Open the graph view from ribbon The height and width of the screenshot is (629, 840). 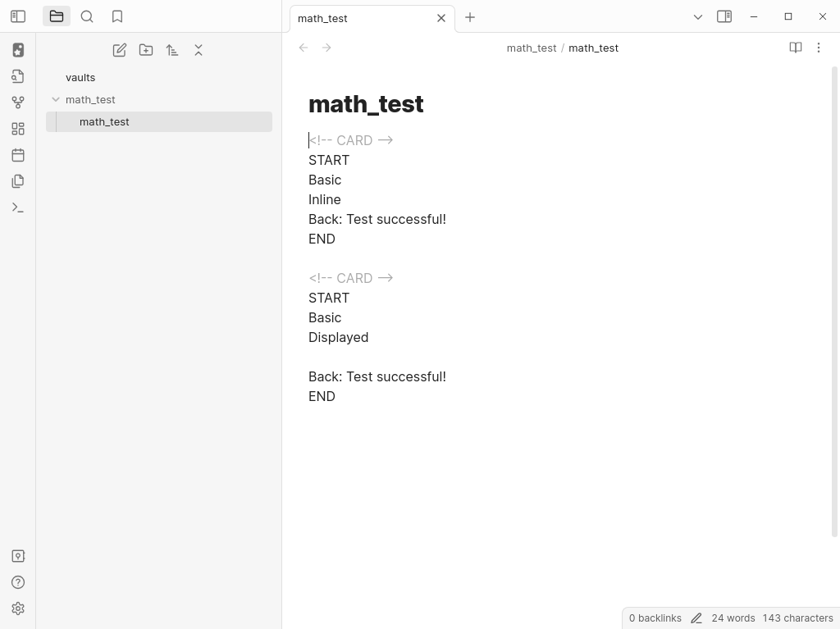(18, 103)
